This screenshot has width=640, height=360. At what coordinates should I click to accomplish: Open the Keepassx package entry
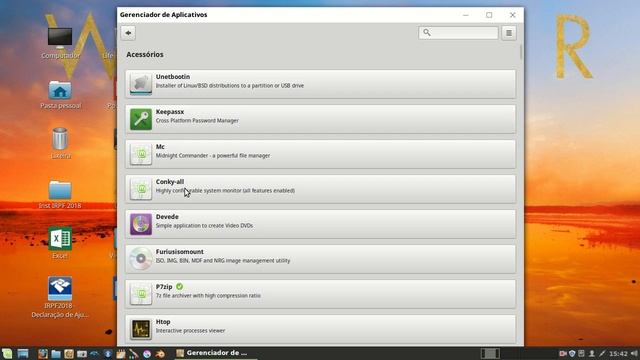tap(320, 119)
